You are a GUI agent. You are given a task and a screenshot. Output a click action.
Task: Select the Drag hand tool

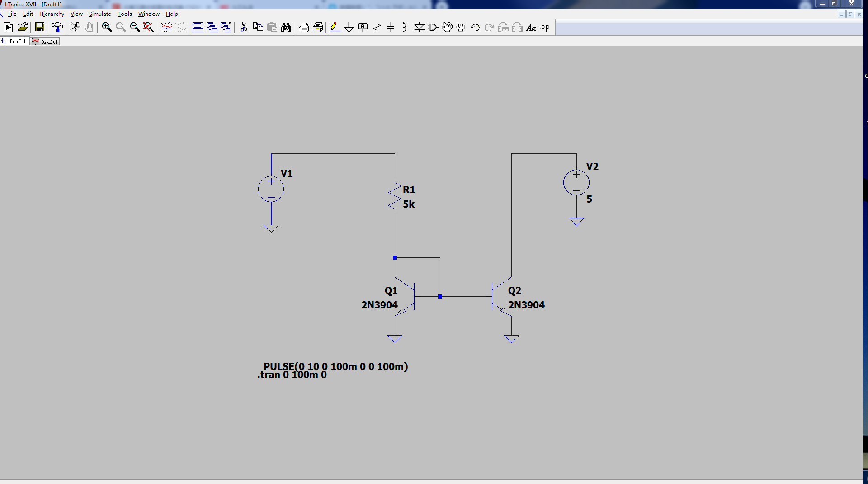(461, 27)
